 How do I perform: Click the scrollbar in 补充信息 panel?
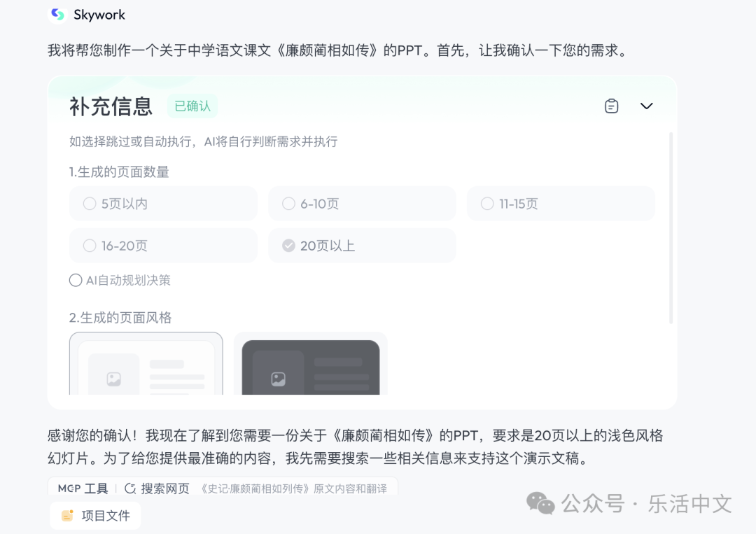click(671, 227)
